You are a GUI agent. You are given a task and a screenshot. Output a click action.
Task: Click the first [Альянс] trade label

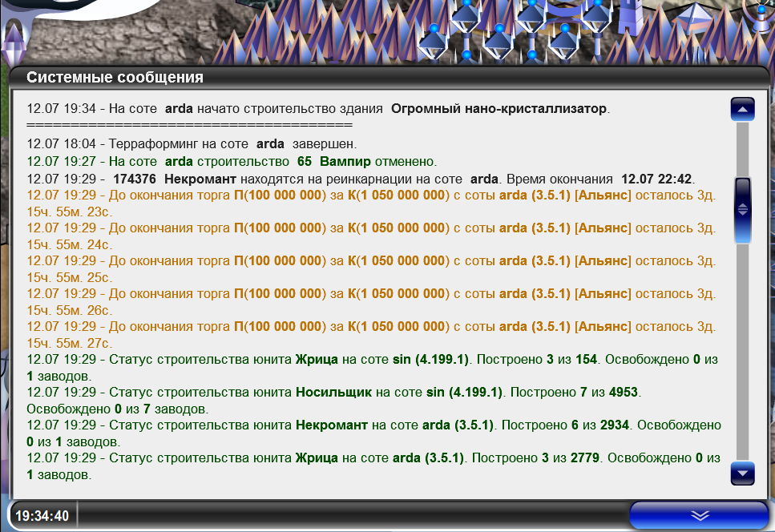tap(603, 195)
